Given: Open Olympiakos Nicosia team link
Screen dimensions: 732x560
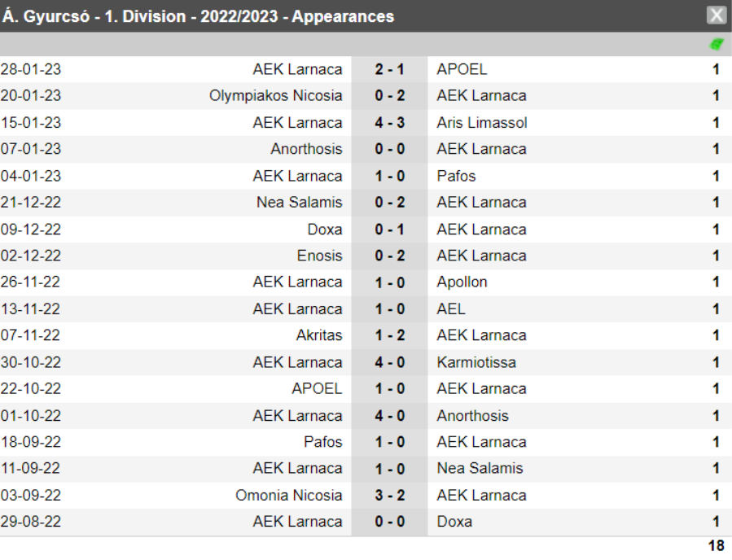Looking at the screenshot, I should click(275, 96).
